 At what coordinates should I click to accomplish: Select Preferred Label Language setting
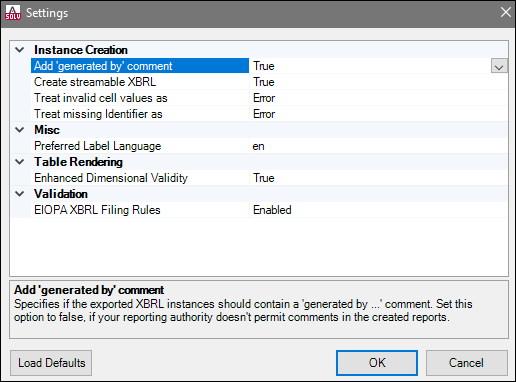[140, 146]
